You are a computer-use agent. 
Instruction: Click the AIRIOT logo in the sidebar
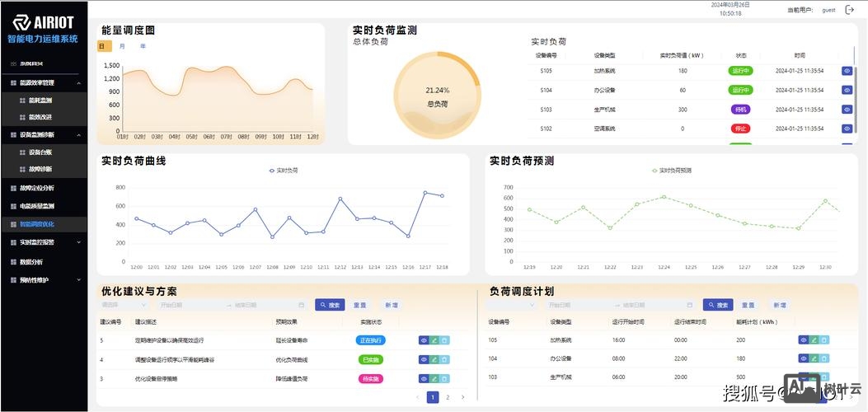[43, 22]
